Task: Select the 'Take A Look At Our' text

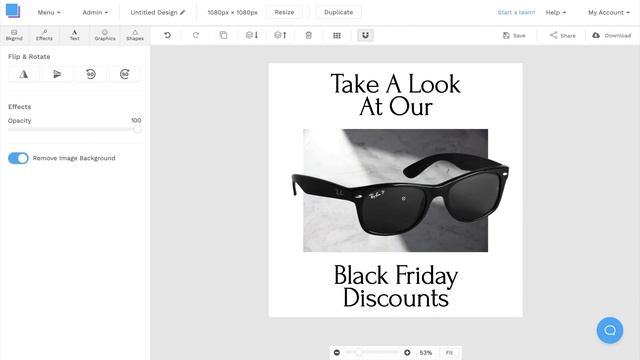Action: click(x=396, y=95)
